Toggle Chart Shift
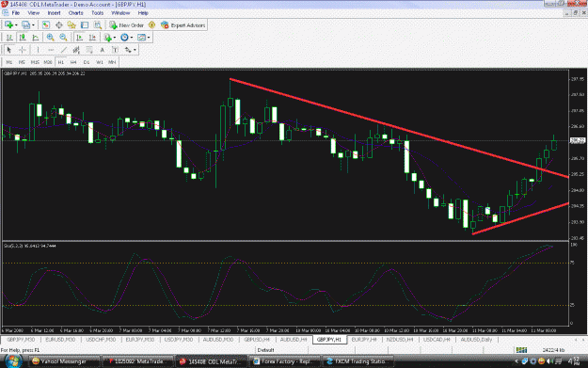Screen dimensions: 588x368 pos(92,38)
